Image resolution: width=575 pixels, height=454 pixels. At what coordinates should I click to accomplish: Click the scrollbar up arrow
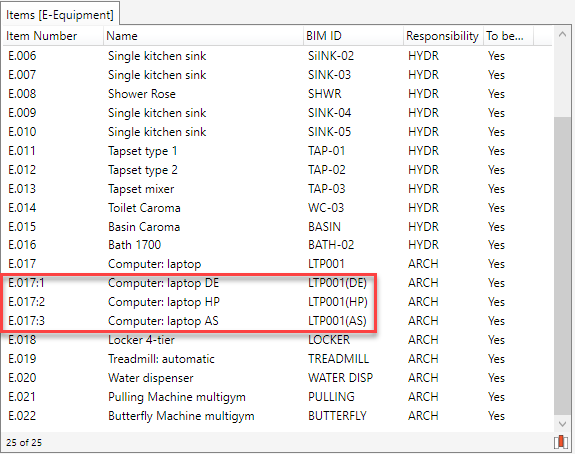point(562,34)
